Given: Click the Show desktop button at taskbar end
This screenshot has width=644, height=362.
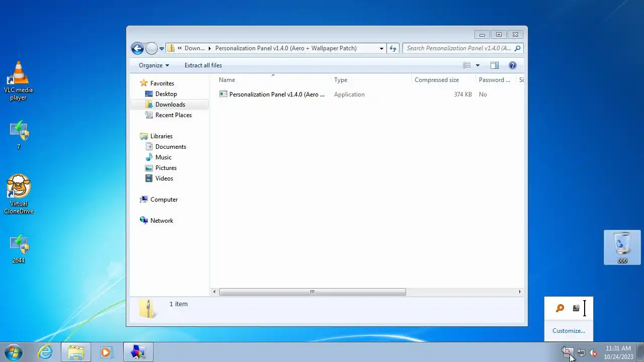Looking at the screenshot, I should coord(640,352).
